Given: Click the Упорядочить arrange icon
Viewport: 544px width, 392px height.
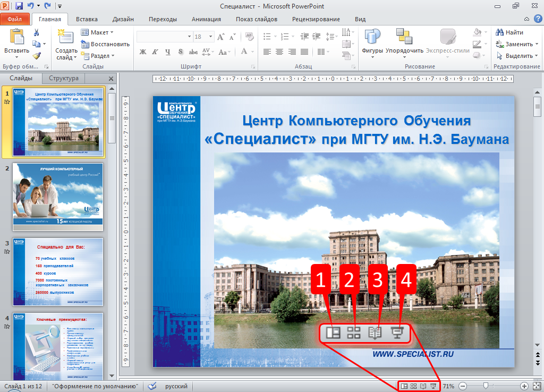Looking at the screenshot, I should click(x=404, y=37).
